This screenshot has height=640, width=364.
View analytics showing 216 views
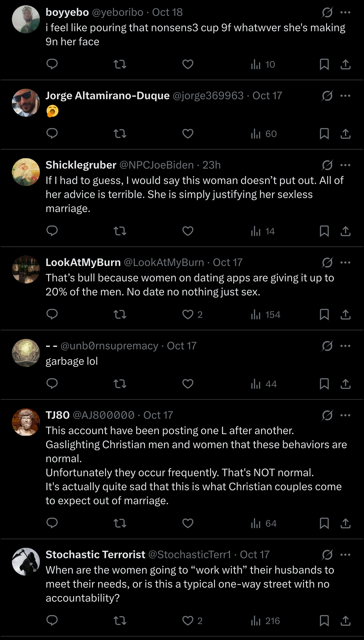[265, 621]
